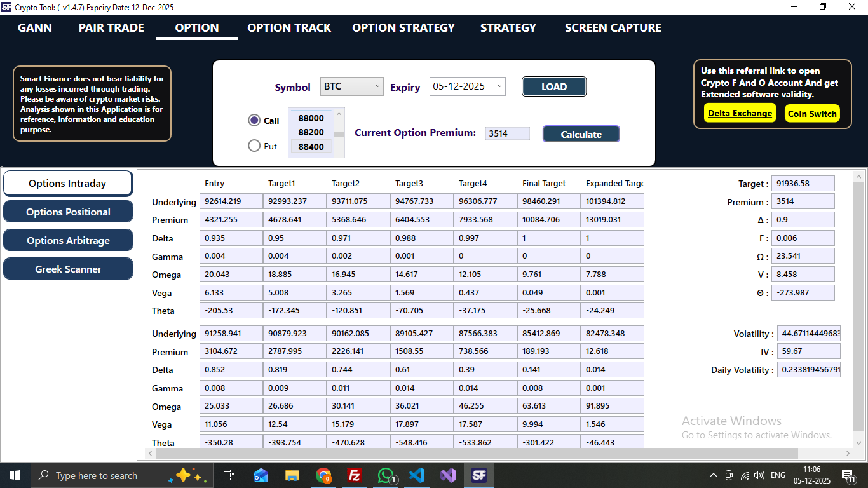868x488 pixels.
Task: Open Microsoft Edge from the taskbar
Action: pos(261,475)
